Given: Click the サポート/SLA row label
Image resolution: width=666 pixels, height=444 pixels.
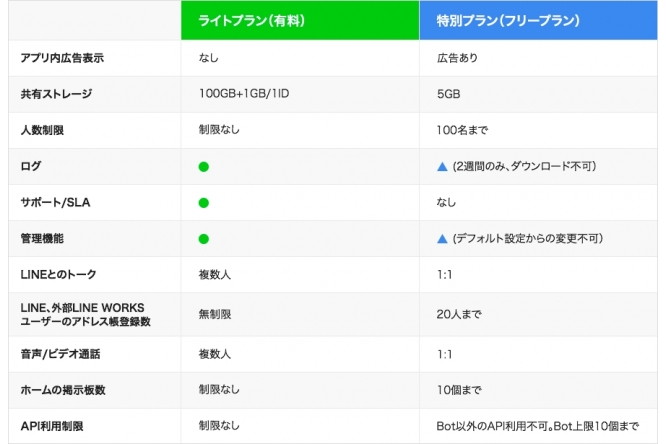Looking at the screenshot, I should coord(55,202).
